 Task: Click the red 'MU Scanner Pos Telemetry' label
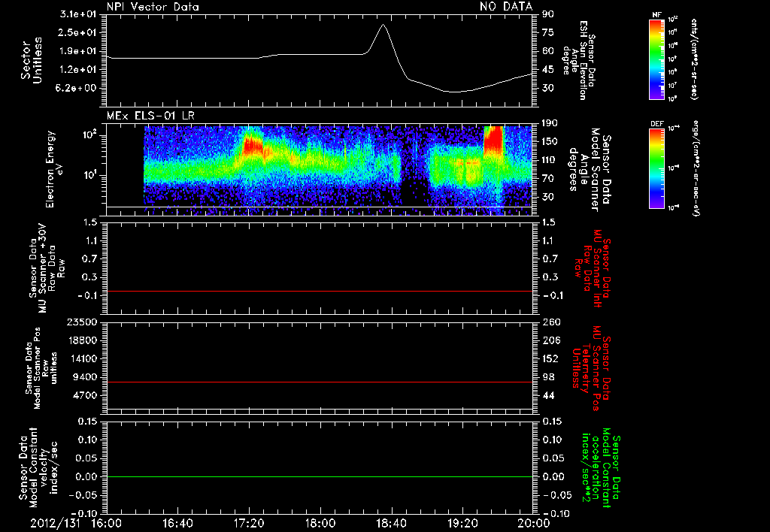(x=591, y=368)
